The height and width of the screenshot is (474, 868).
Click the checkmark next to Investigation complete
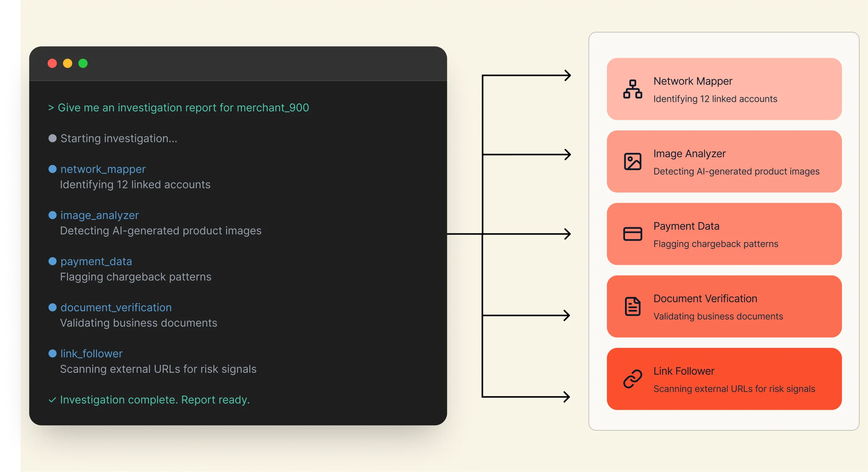(x=52, y=400)
